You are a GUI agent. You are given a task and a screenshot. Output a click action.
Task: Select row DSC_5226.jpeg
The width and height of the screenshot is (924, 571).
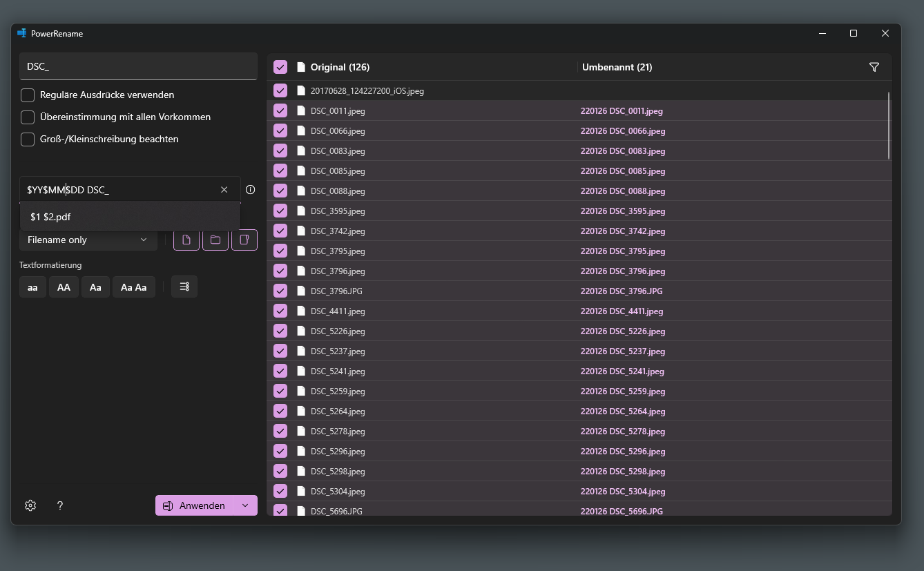click(579, 331)
